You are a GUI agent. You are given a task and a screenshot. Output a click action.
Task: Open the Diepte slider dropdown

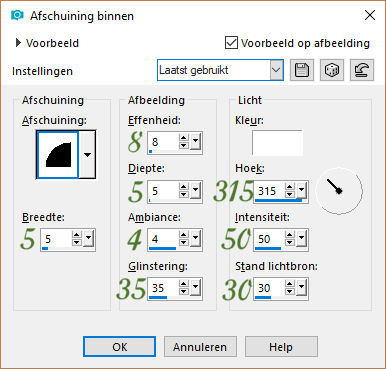point(195,191)
